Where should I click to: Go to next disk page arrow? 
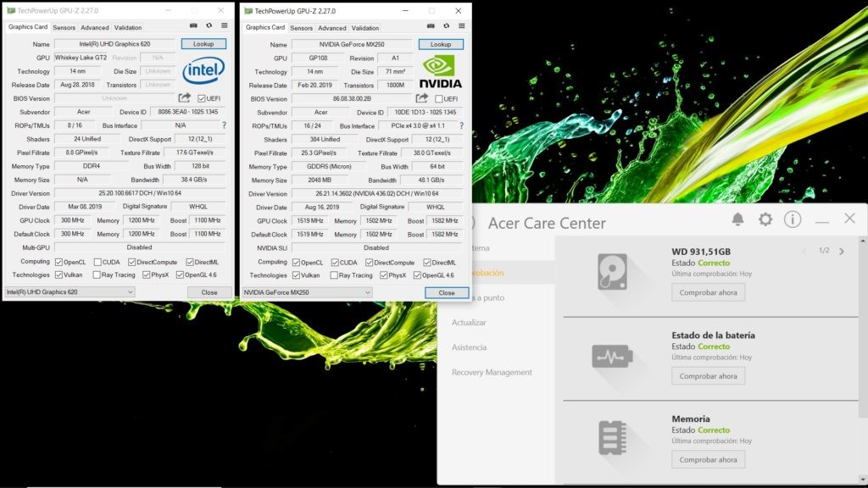click(x=842, y=251)
